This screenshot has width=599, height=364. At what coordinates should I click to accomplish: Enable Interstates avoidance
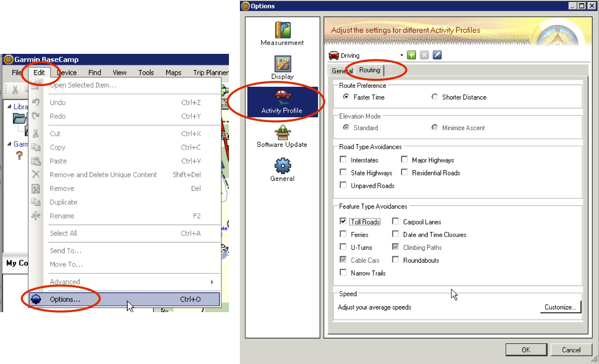[343, 160]
